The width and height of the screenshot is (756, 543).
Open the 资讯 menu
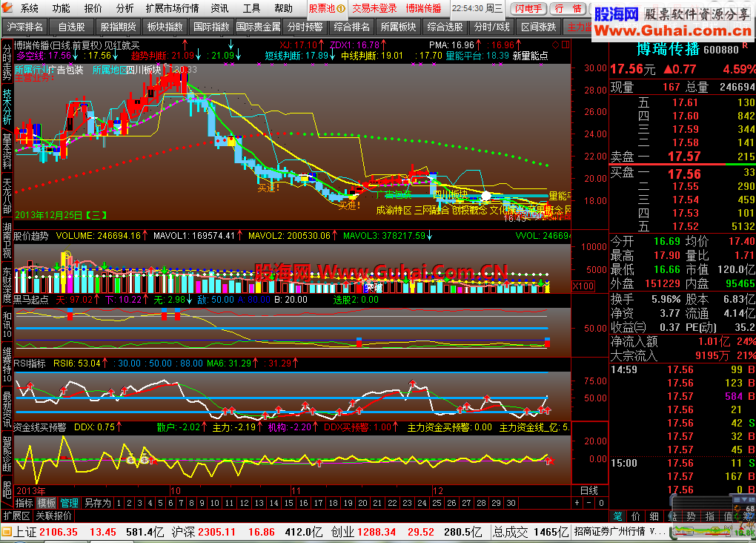(219, 8)
